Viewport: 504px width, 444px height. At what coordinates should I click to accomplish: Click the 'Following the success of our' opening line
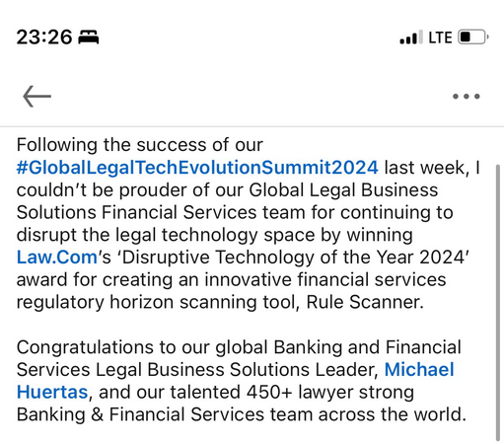tap(140, 145)
